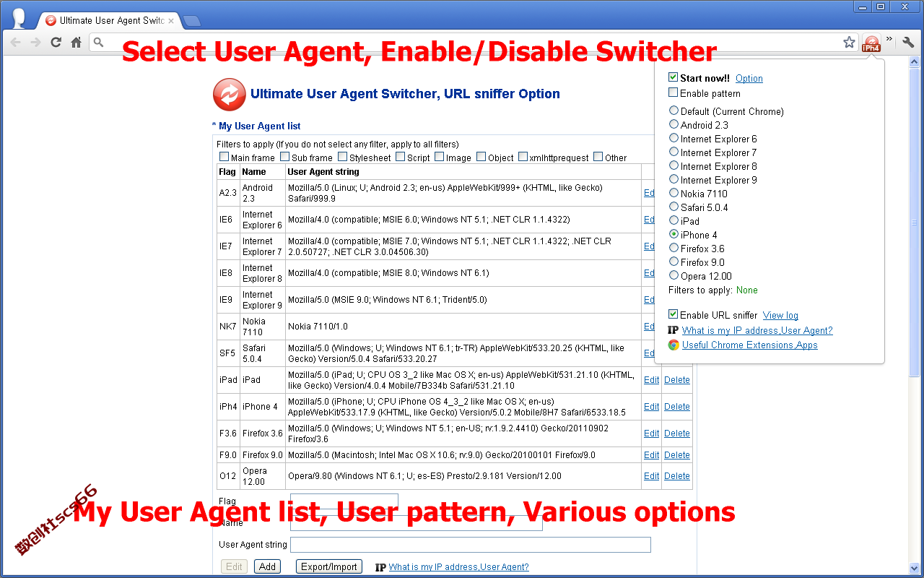Viewport: 924px width, 578px height.
Task: Delete the Opera 12.00 row
Action: coord(677,476)
